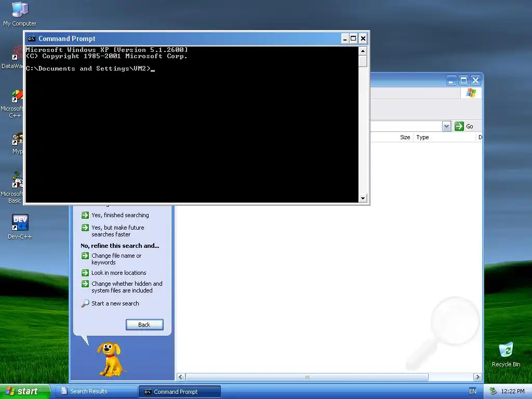Open the Myp desktop shortcut

click(x=17, y=143)
